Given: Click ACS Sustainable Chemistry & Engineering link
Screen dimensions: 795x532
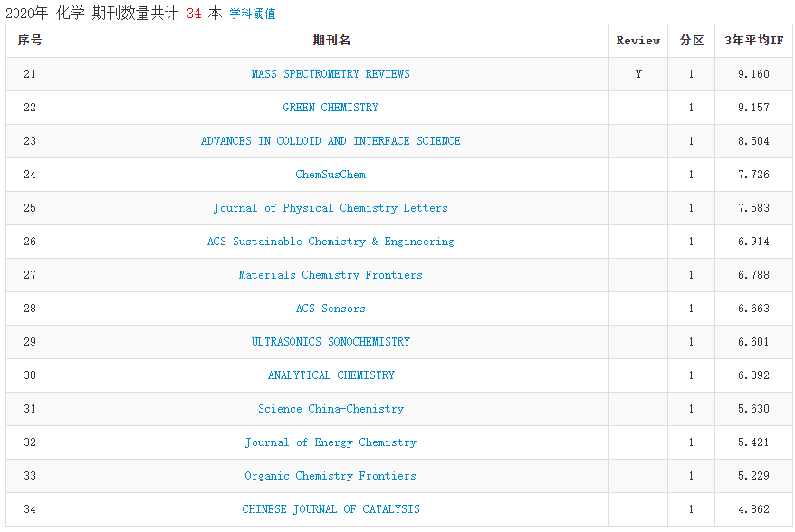Looking at the screenshot, I should pos(330,242).
